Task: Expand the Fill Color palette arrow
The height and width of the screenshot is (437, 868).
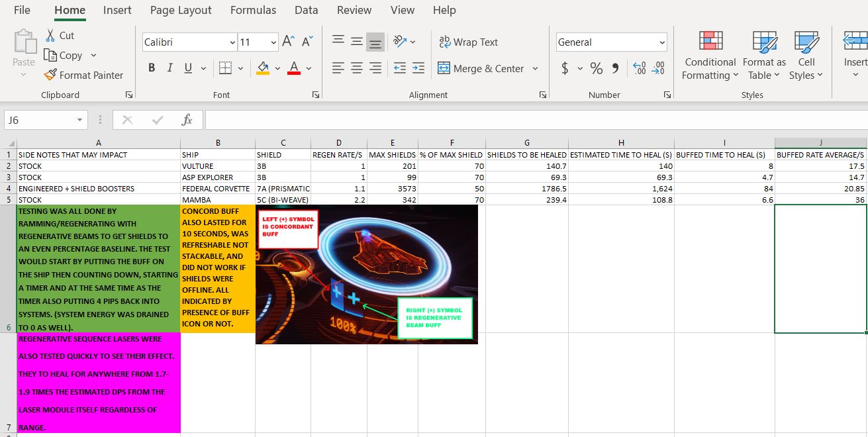Action: pyautogui.click(x=277, y=68)
